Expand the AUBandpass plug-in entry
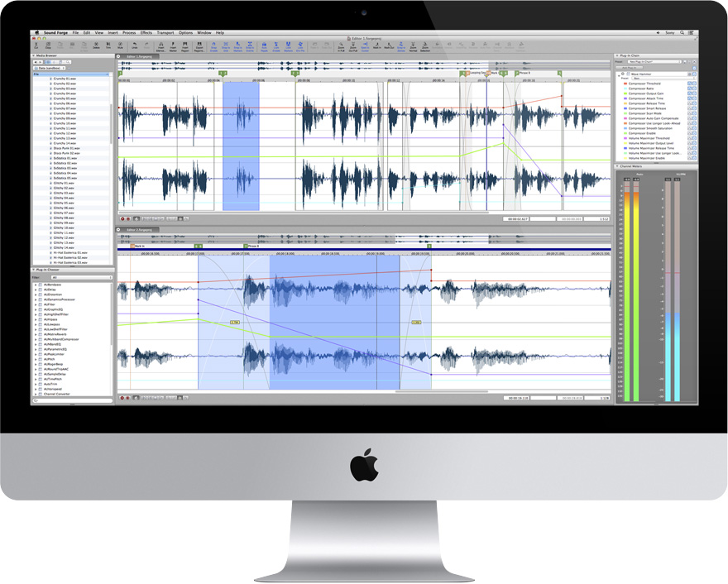 (36, 285)
